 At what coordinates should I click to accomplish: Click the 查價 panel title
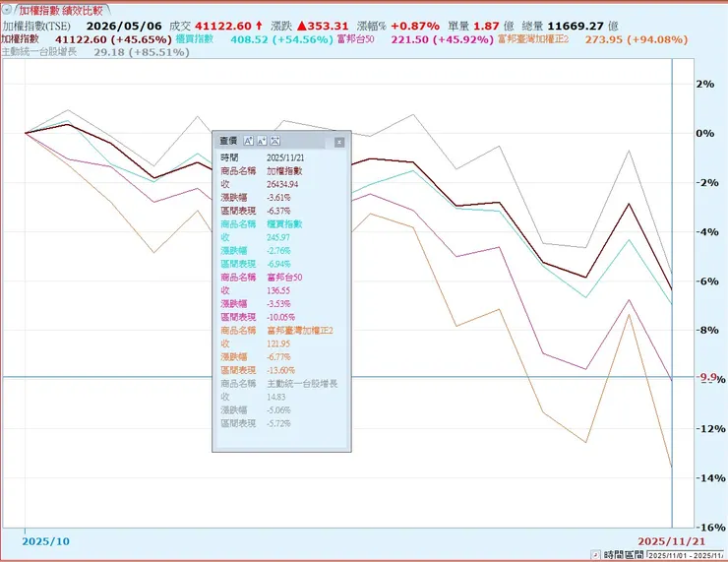(228, 141)
